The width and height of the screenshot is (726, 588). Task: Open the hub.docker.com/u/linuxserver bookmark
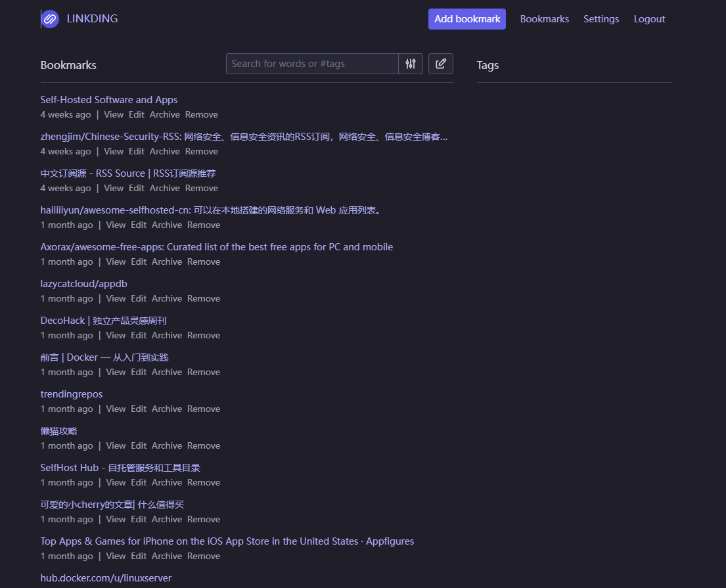coord(106,577)
